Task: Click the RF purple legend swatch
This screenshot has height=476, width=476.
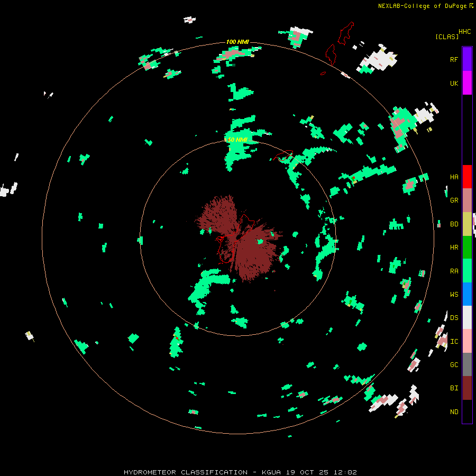Action: 467,59
